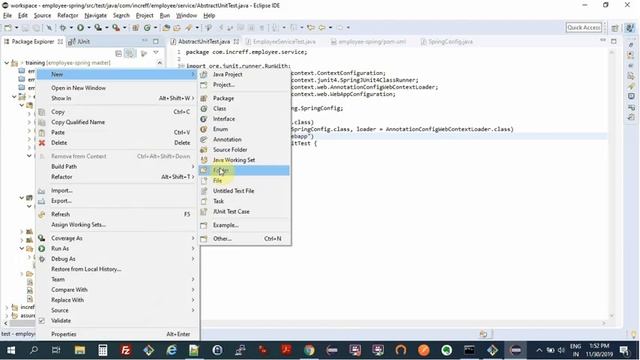
Task: Collapse the training project tree node
Action: [x=7, y=63]
